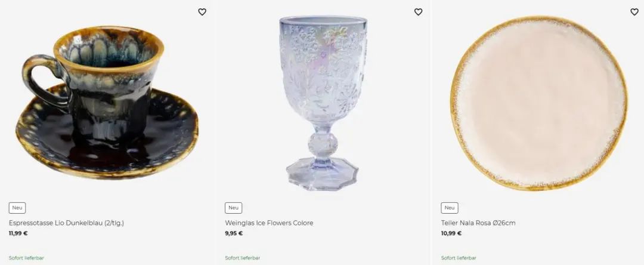Click Sofort lieferbar under the Teller Nala Rosa
The image size is (644, 265).
[459, 258]
